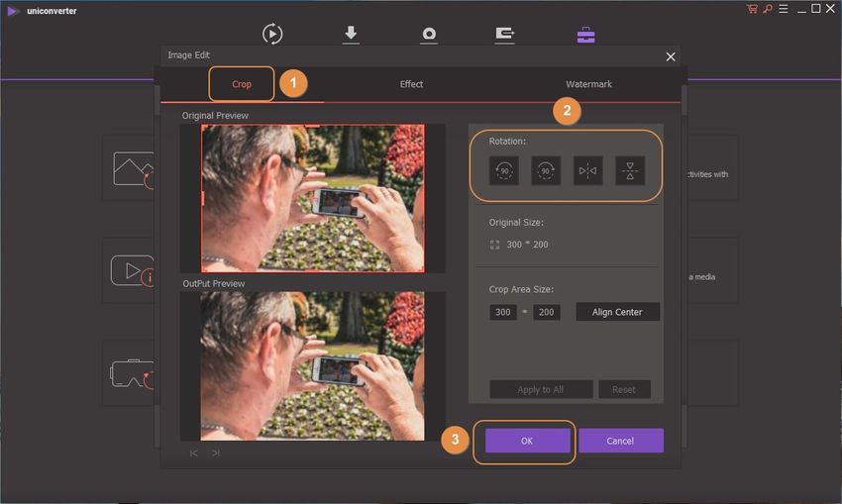Open the Record section in top toolbar
The width and height of the screenshot is (842, 504).
tap(429, 34)
